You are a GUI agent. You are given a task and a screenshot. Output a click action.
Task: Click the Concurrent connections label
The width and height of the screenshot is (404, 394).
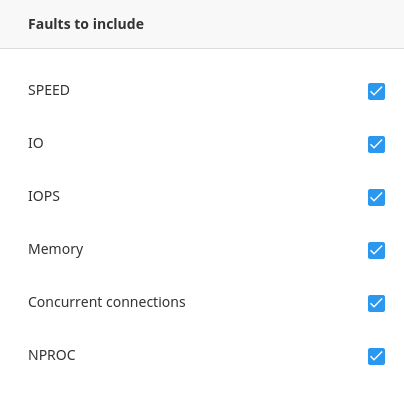(107, 302)
